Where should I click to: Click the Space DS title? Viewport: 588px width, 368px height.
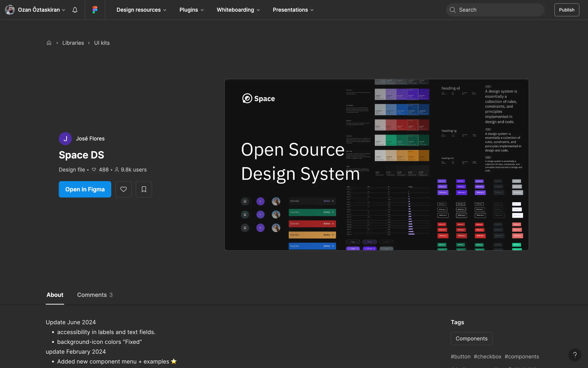click(x=81, y=155)
